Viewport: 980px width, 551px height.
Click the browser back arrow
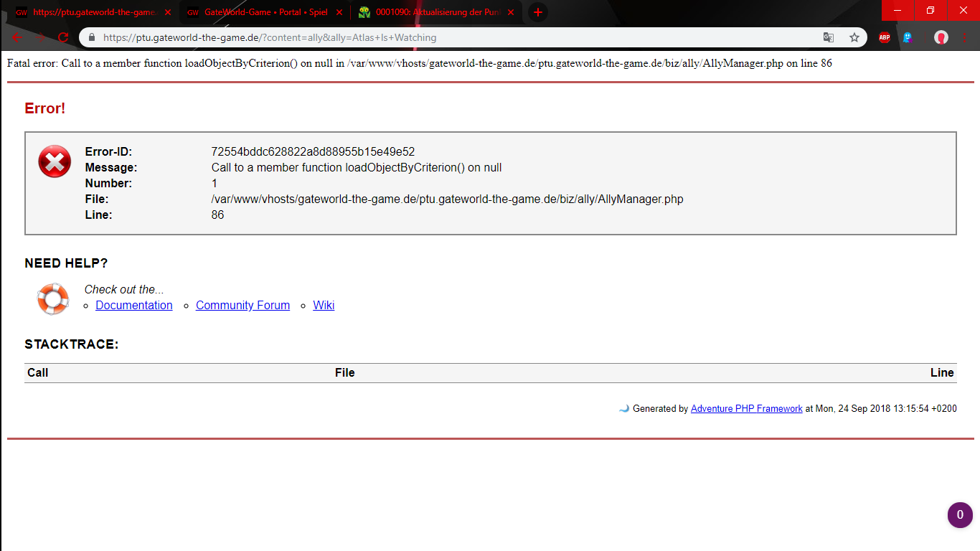(17, 38)
